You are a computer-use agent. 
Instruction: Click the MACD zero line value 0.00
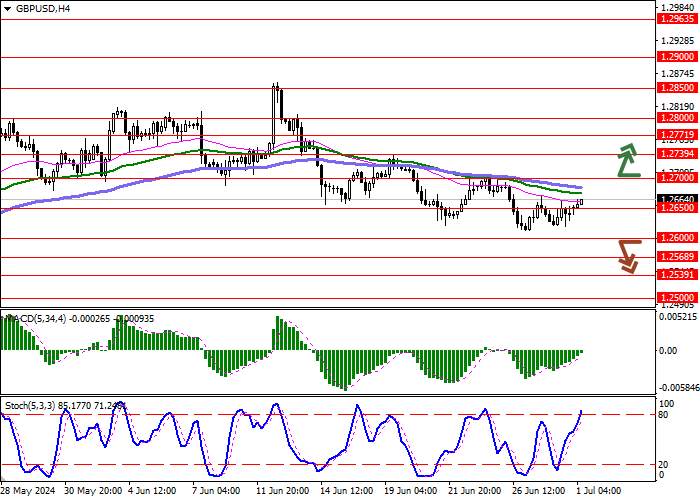click(668, 351)
